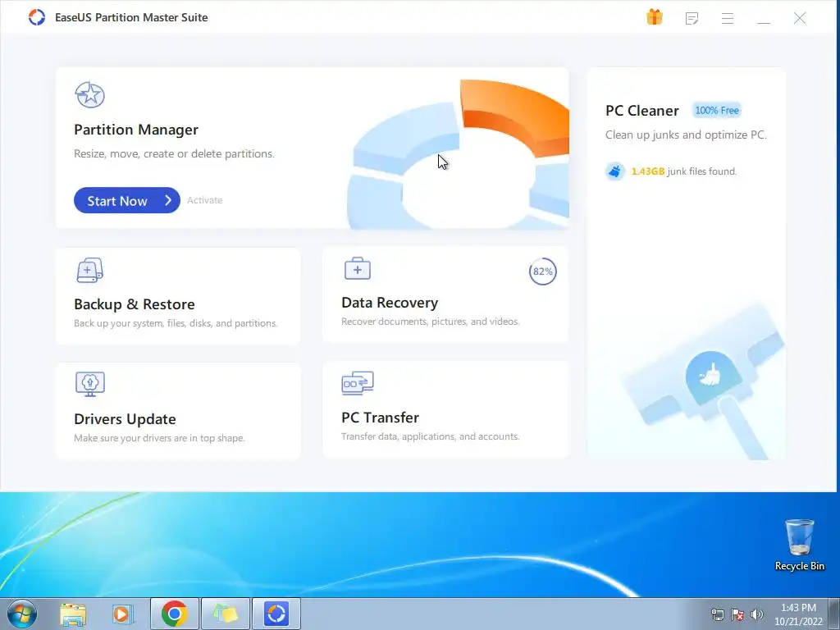Click the Start Now button
Viewport: 840px width, 630px height.
127,200
